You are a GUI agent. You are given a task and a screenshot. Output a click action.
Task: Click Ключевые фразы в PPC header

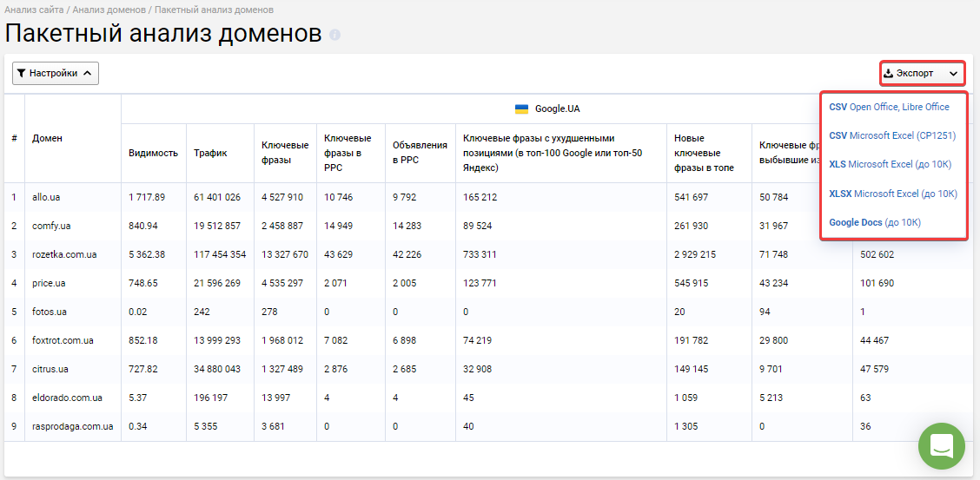click(348, 153)
